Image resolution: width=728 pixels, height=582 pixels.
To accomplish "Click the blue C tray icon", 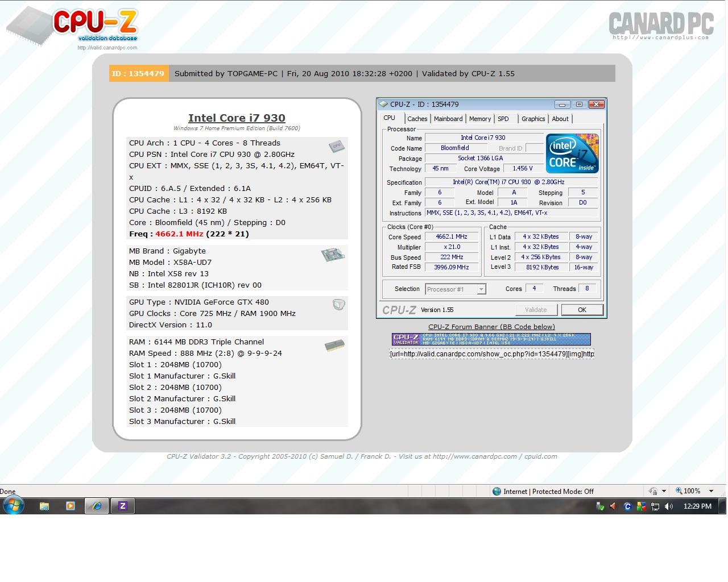I will [627, 506].
